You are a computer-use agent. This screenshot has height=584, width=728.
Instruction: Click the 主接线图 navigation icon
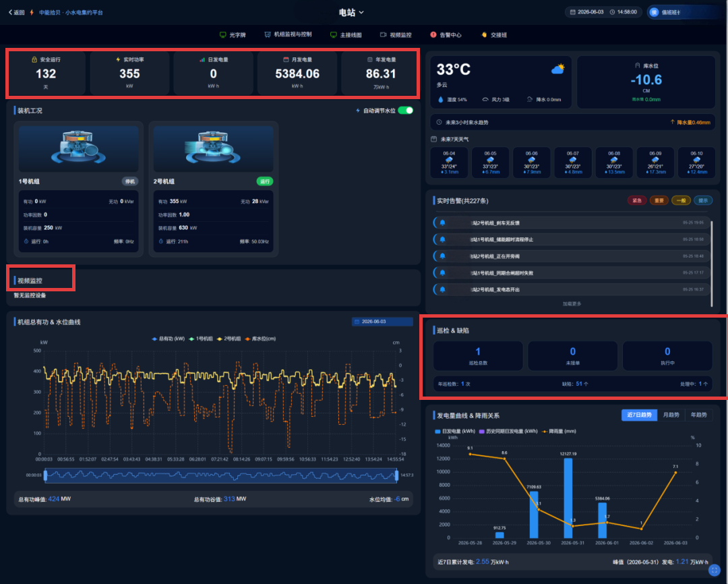[x=334, y=35]
